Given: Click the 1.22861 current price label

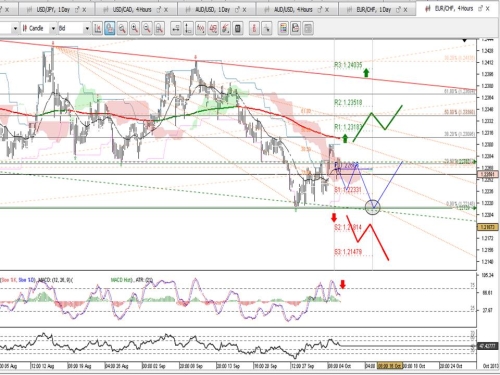Looking at the screenshot, I should point(488,174).
